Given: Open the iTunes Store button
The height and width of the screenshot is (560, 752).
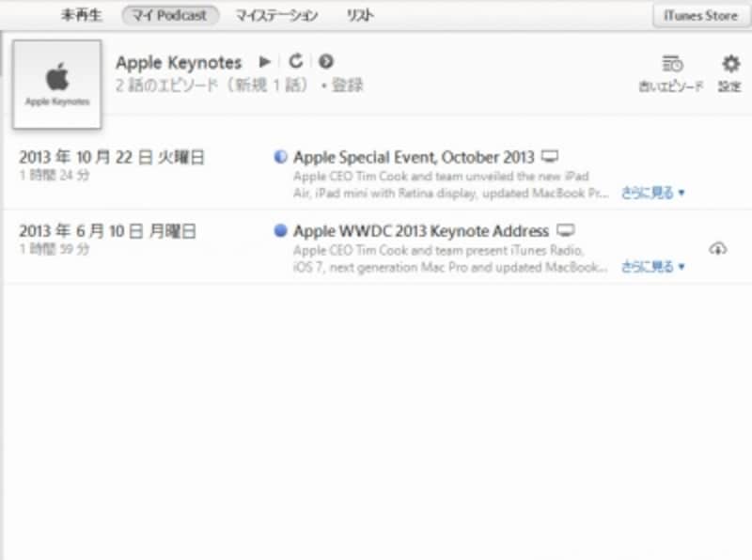Looking at the screenshot, I should coord(700,16).
